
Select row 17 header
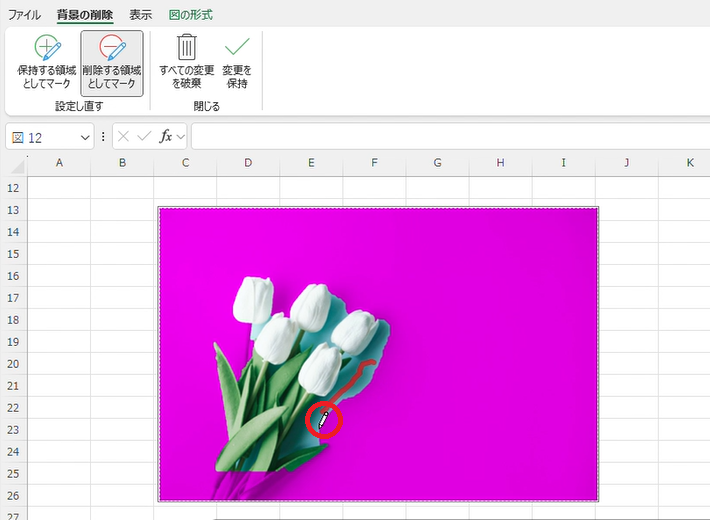[14, 298]
